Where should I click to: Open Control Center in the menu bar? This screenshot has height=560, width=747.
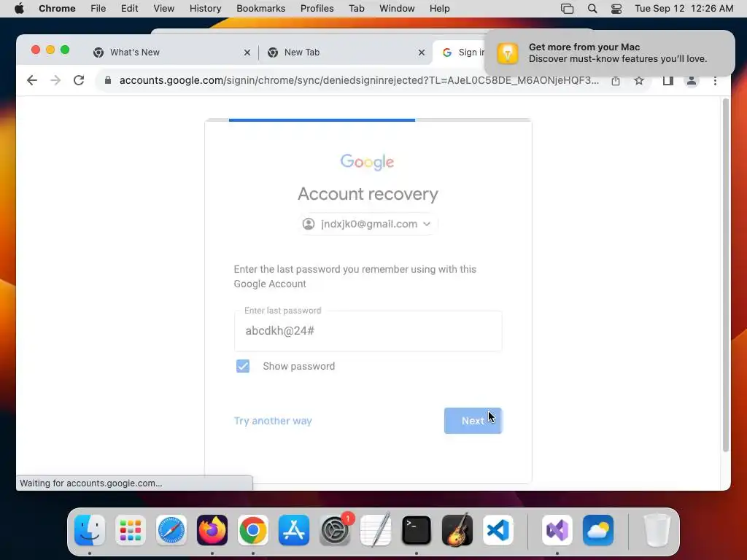coord(616,9)
